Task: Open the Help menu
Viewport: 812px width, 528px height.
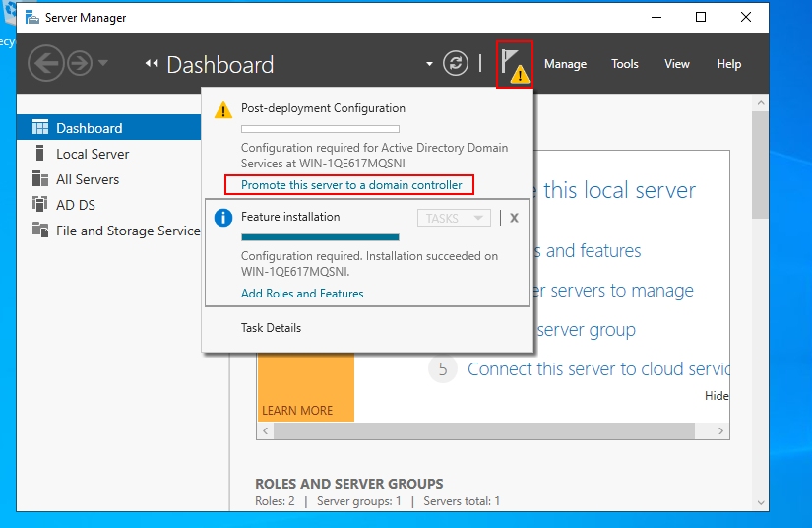Action: click(x=729, y=64)
